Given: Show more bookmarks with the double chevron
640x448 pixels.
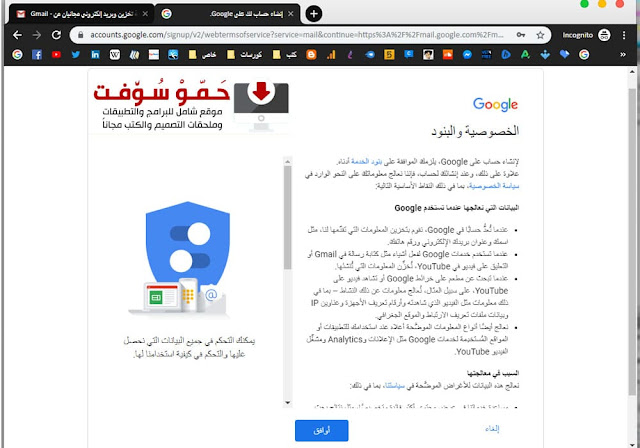Looking at the screenshot, I should [x=623, y=54].
